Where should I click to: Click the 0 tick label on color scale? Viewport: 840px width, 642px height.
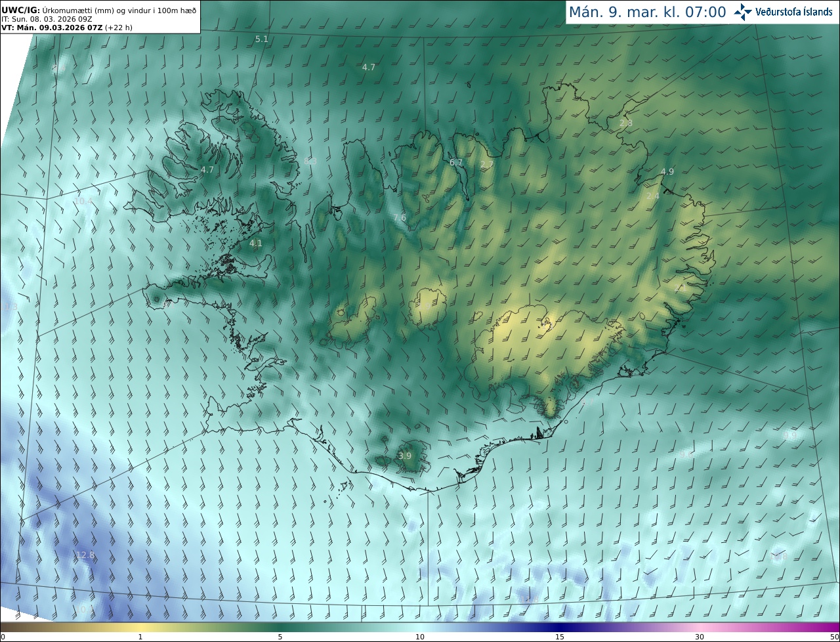[x=3, y=637]
